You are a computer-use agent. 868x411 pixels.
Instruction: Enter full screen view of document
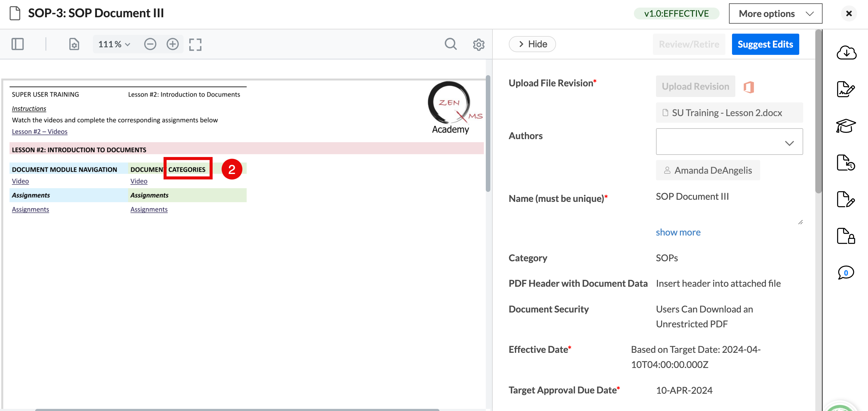pyautogui.click(x=195, y=44)
